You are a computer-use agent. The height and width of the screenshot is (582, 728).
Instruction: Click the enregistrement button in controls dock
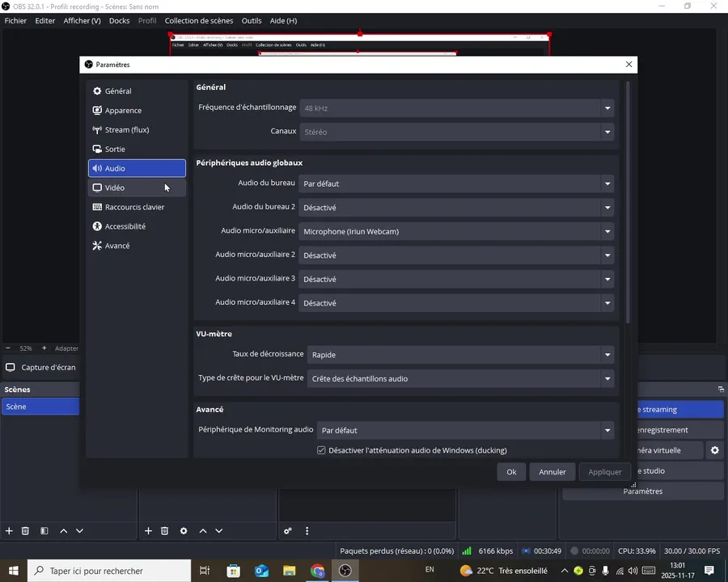tap(680, 430)
